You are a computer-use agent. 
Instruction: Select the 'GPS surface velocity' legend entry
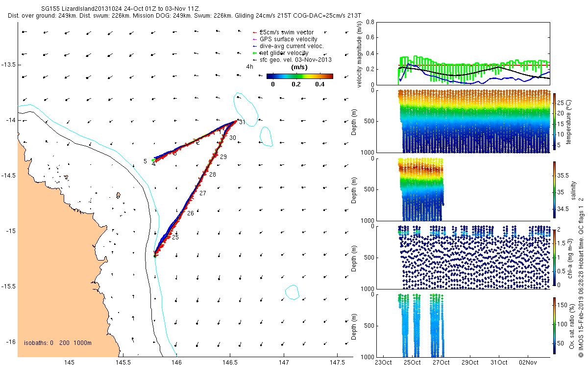coord(284,39)
